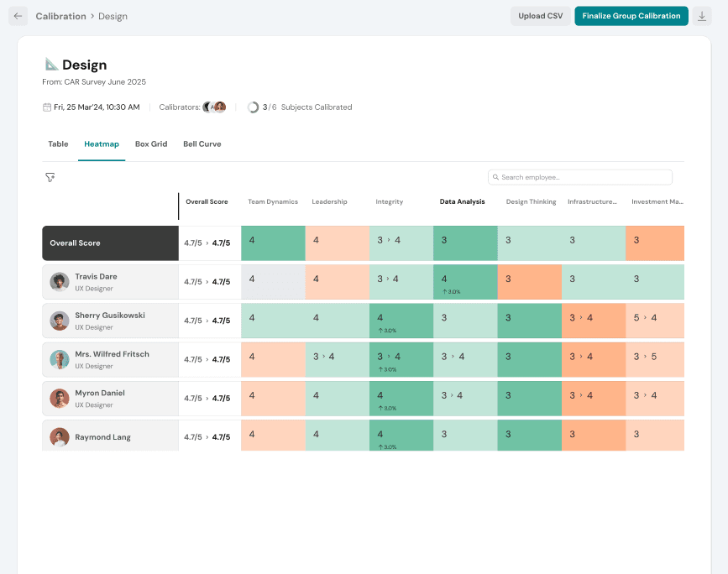This screenshot has height=574, width=728.
Task: Click Travis Dare's 4.7/5 overall score
Action: click(x=207, y=282)
